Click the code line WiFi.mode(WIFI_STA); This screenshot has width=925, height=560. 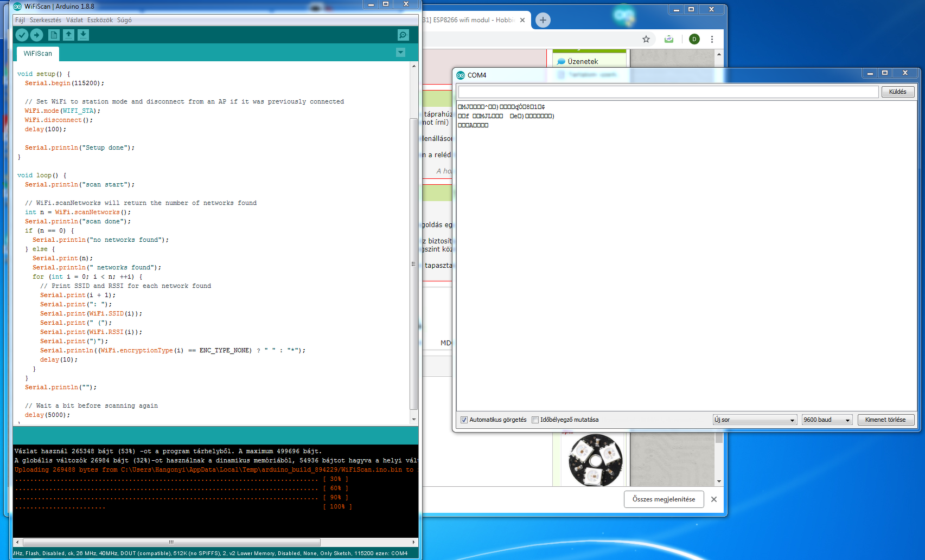click(62, 111)
